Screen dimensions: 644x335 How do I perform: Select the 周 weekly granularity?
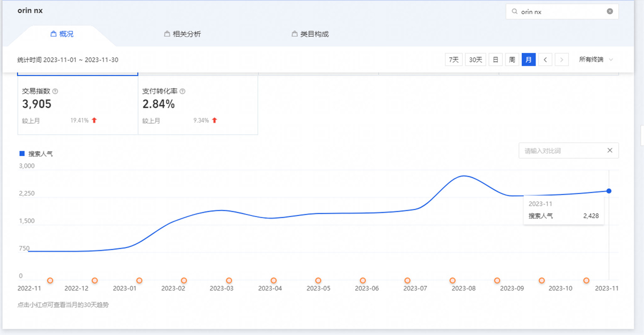[512, 59]
